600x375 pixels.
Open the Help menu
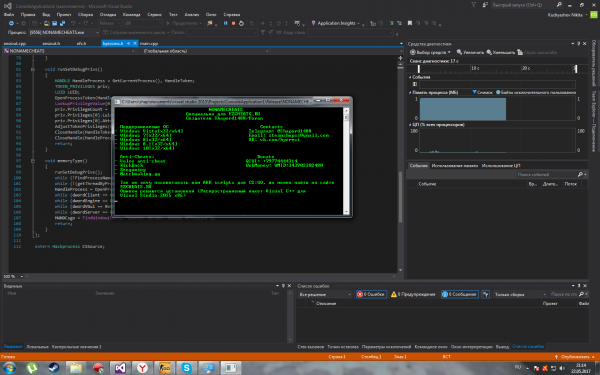click(232, 15)
